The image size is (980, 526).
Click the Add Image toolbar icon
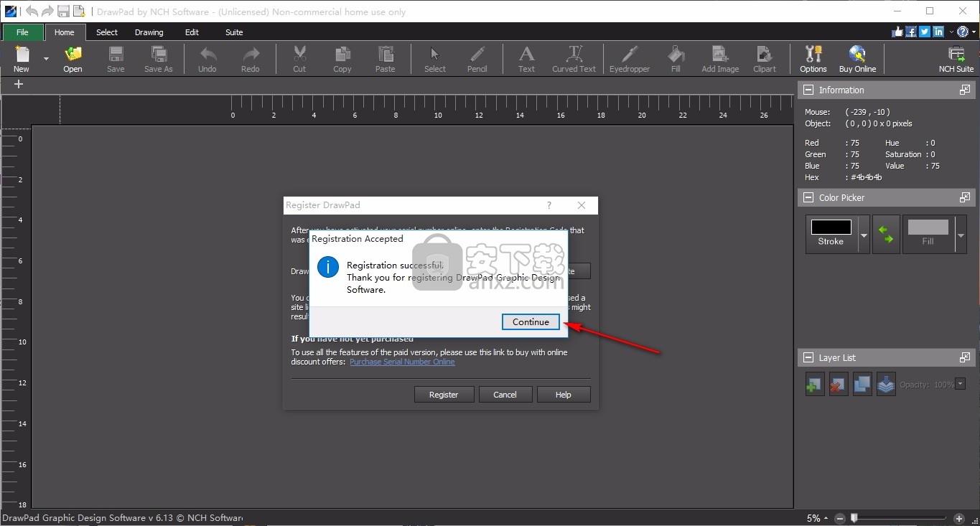pos(720,59)
